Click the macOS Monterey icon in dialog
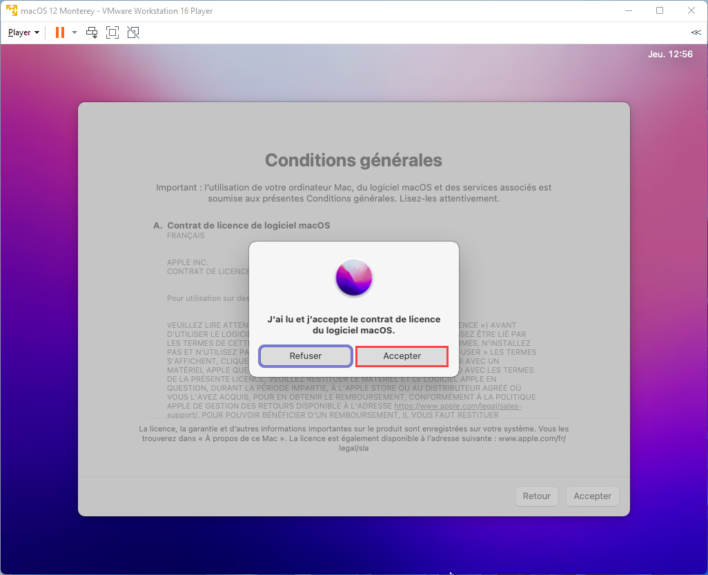Image resolution: width=708 pixels, height=575 pixels. pyautogui.click(x=354, y=278)
